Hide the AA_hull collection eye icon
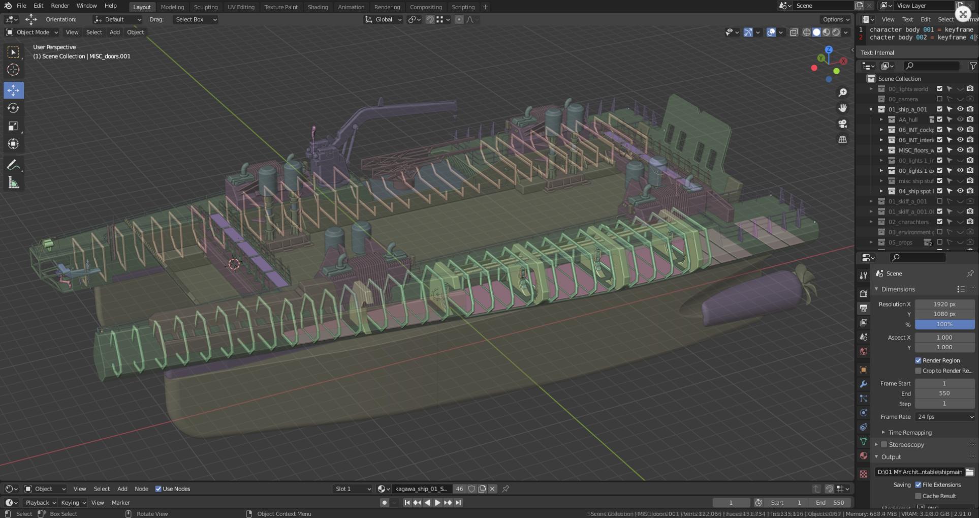The image size is (980, 518). 960,119
